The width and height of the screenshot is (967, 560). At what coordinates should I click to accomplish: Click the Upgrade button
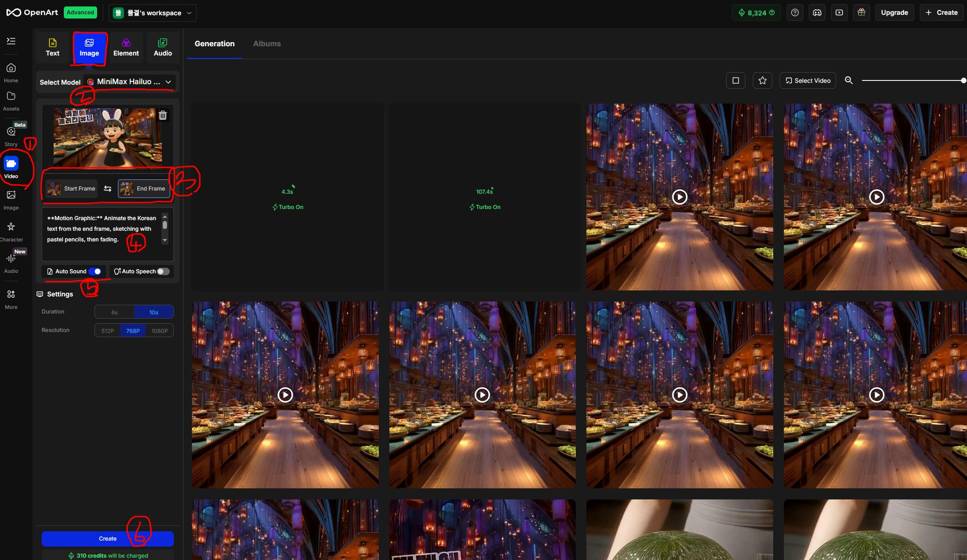[x=894, y=12]
